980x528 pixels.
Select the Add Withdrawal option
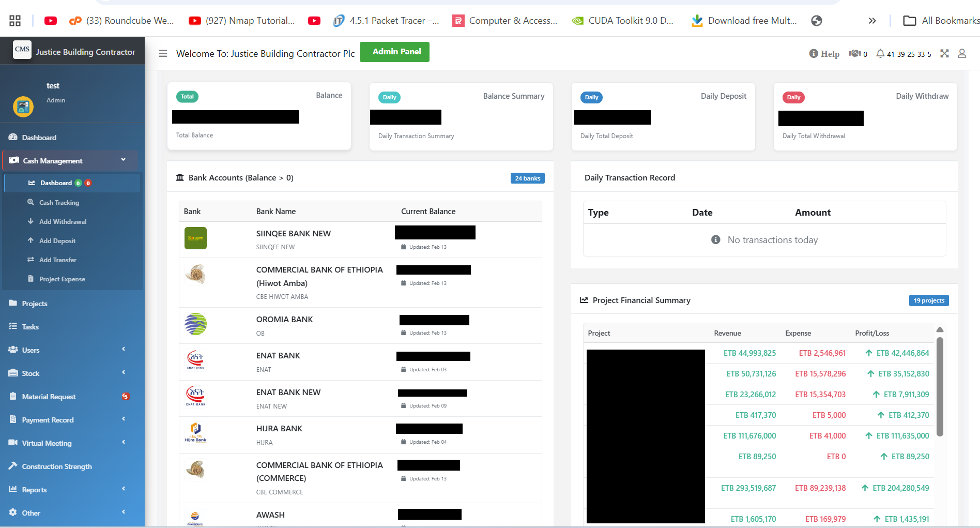62,221
